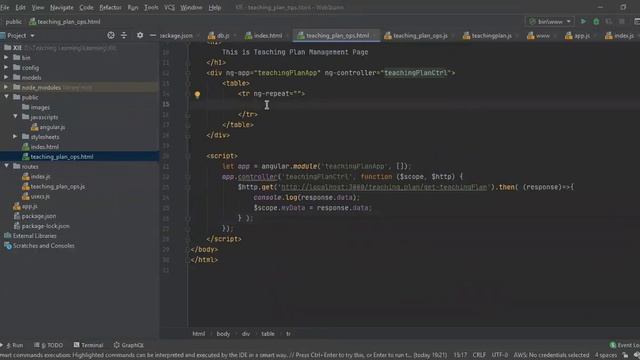The image size is (640, 360).
Task: Open the bin/www run configuration dropdown
Action: 549,22
